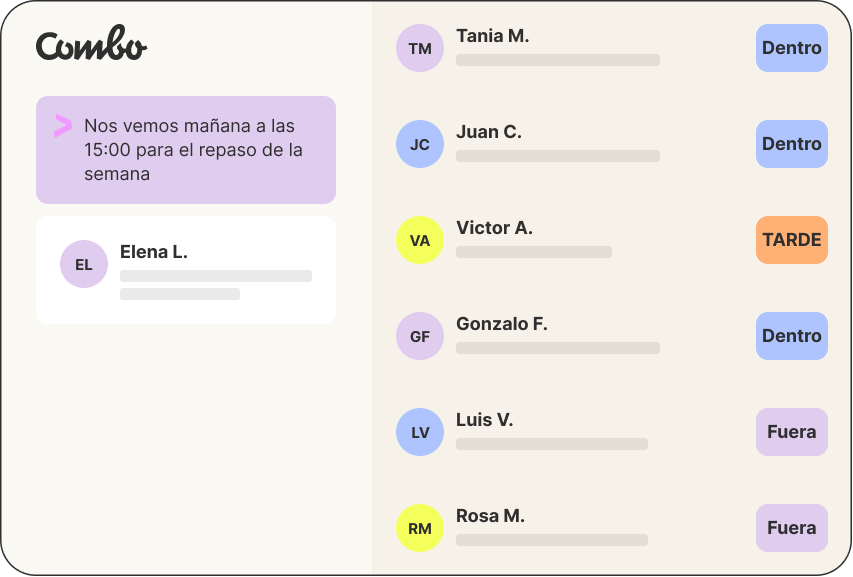Click the pink arrow in announcement banner

click(63, 126)
